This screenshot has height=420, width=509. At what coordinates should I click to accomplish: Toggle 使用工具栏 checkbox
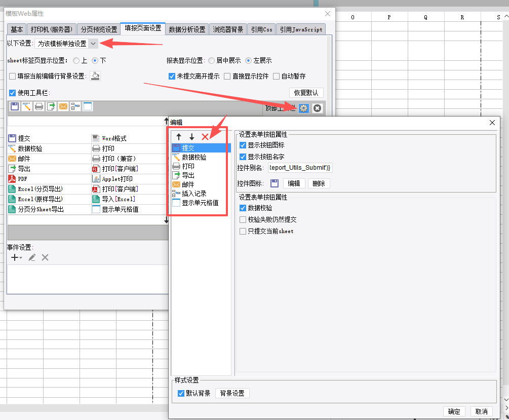point(12,93)
